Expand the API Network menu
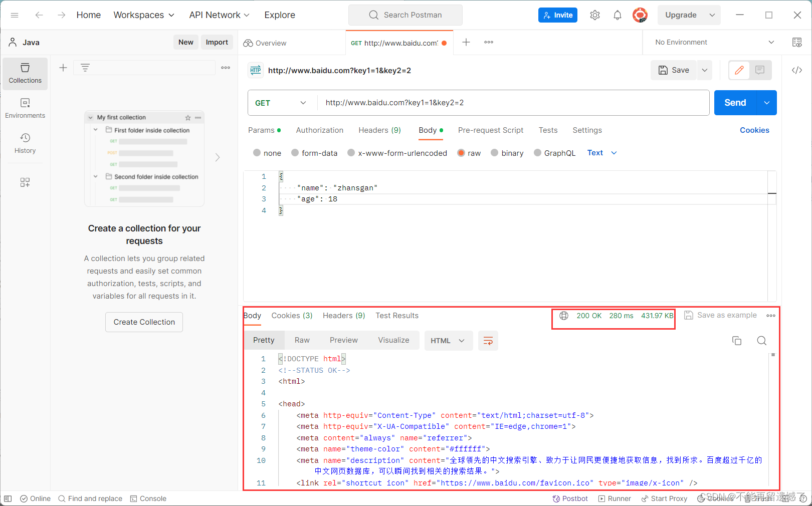Viewport: 812px width, 506px height. click(x=220, y=15)
